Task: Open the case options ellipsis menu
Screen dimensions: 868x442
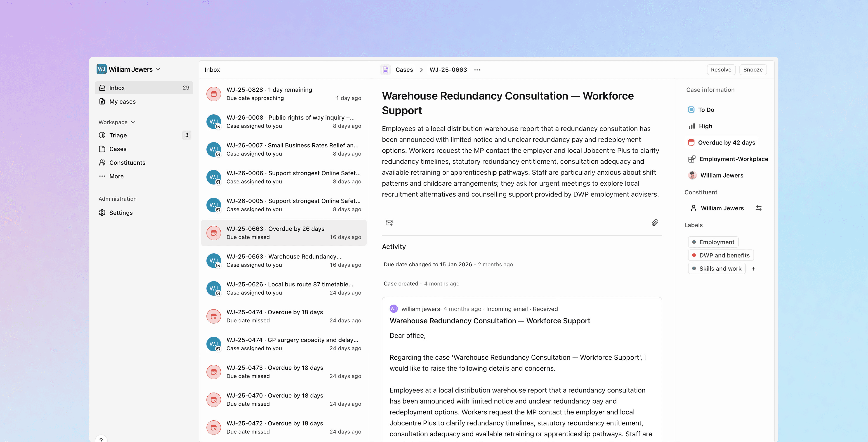Action: coord(477,69)
